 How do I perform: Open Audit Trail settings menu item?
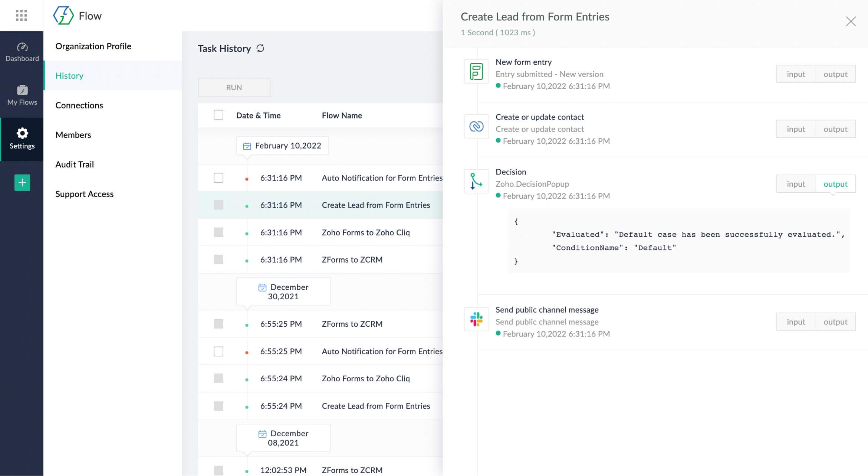[x=75, y=164]
